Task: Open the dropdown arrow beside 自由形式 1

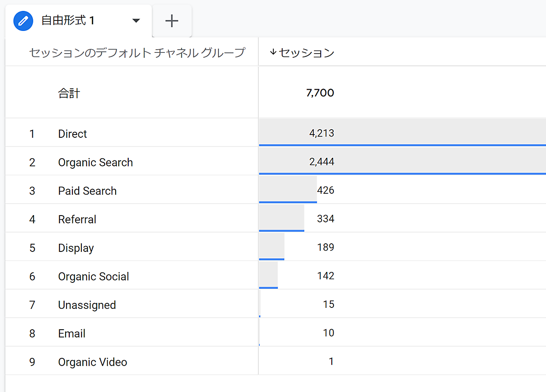Action: (x=136, y=21)
